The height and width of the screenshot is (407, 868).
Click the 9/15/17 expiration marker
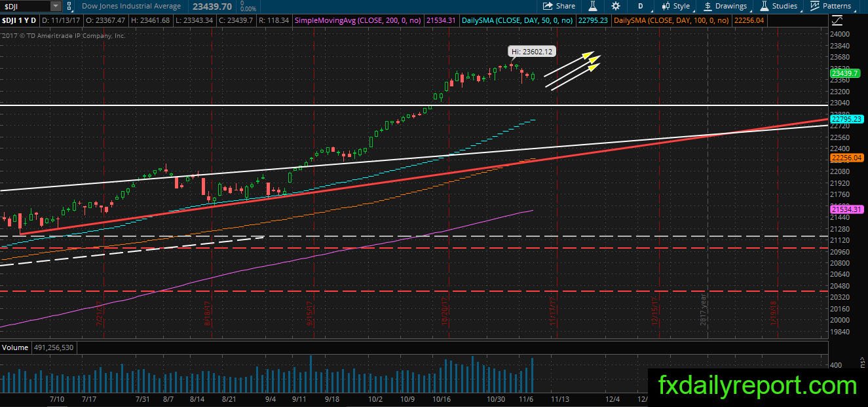pos(310,313)
